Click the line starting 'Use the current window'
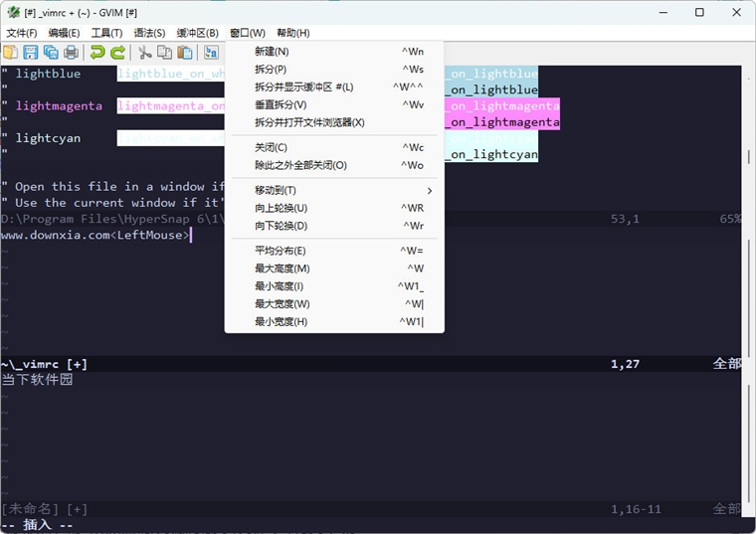756x534 pixels. pyautogui.click(x=112, y=203)
